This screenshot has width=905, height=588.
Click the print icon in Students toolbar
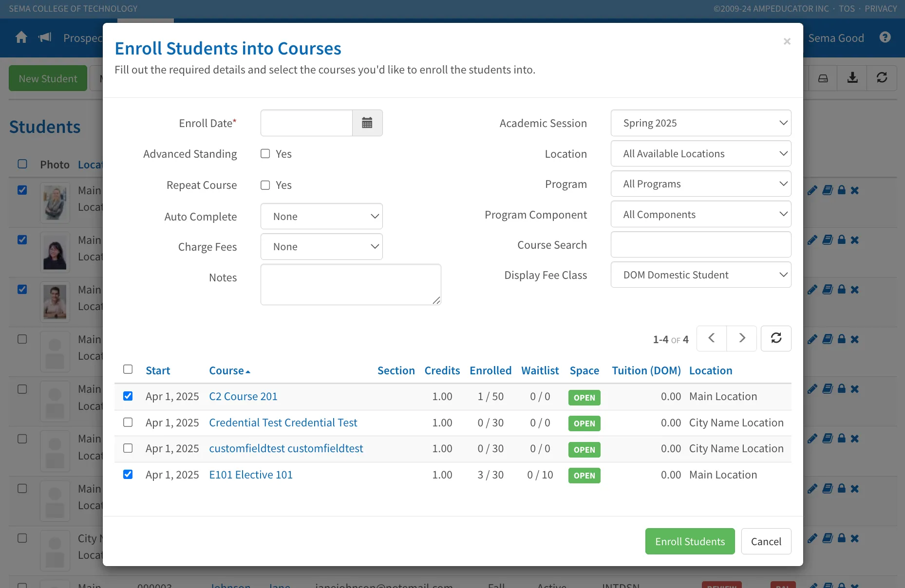(823, 78)
